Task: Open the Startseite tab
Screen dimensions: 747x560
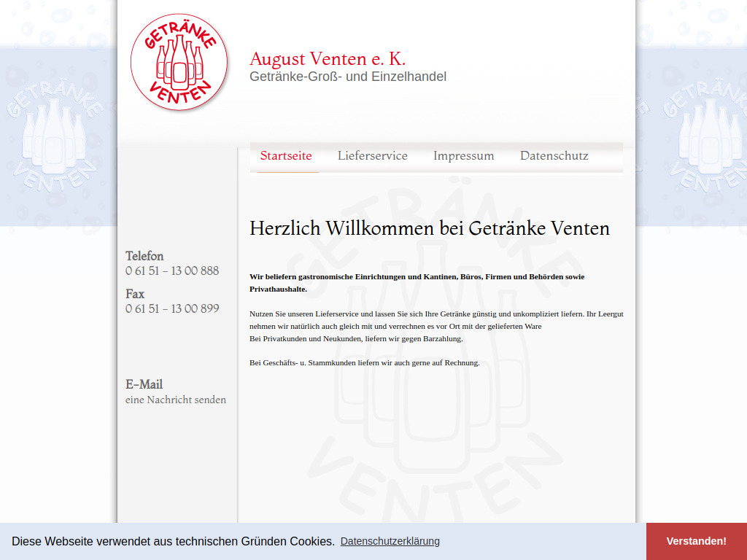Action: [287, 155]
